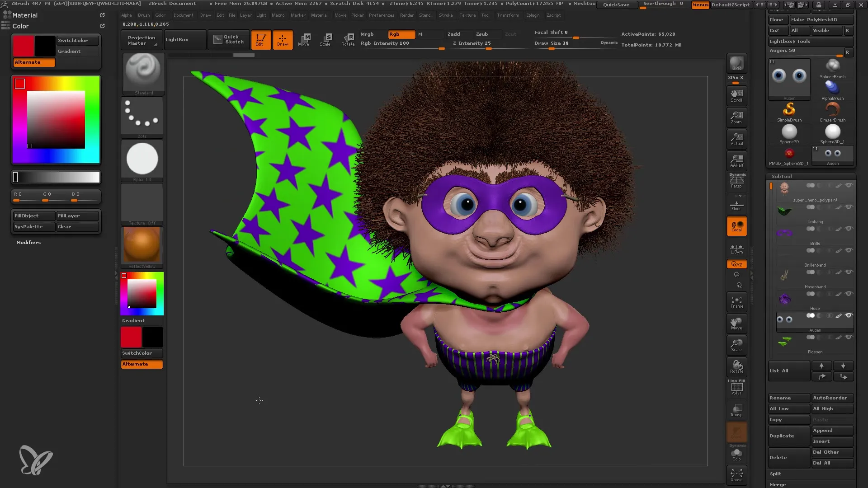The width and height of the screenshot is (868, 488).
Task: Click the Append subtool button
Action: 832,430
